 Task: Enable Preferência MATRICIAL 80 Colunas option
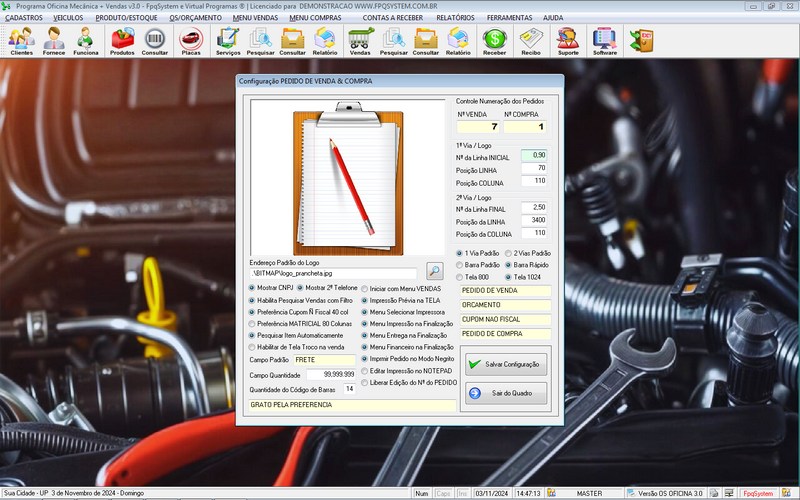coord(253,323)
